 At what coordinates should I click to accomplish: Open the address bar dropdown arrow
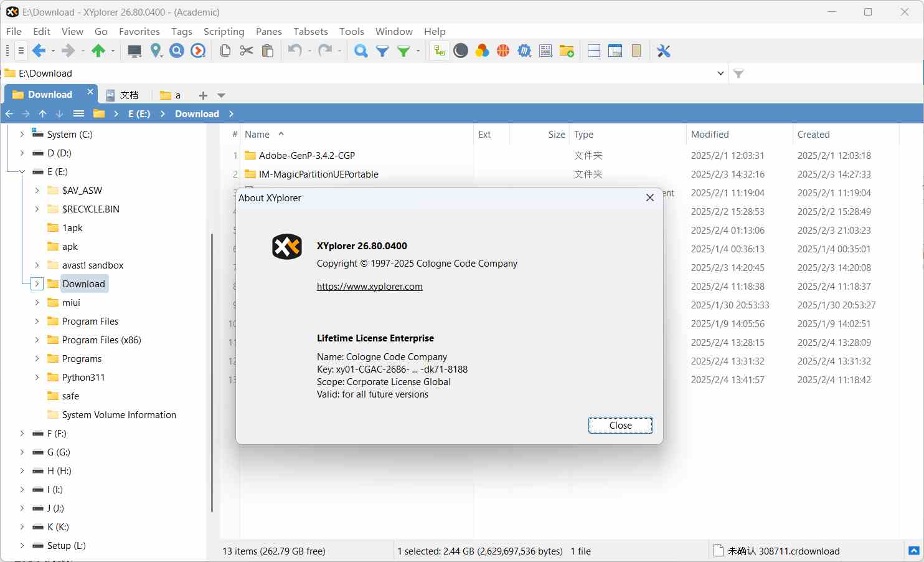[720, 74]
